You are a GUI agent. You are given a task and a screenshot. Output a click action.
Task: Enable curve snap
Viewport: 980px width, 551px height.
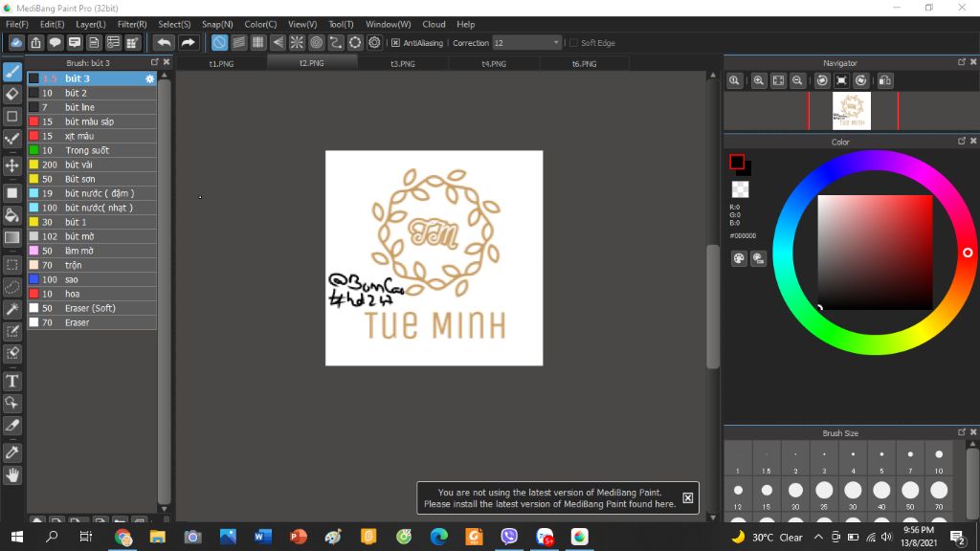point(336,42)
